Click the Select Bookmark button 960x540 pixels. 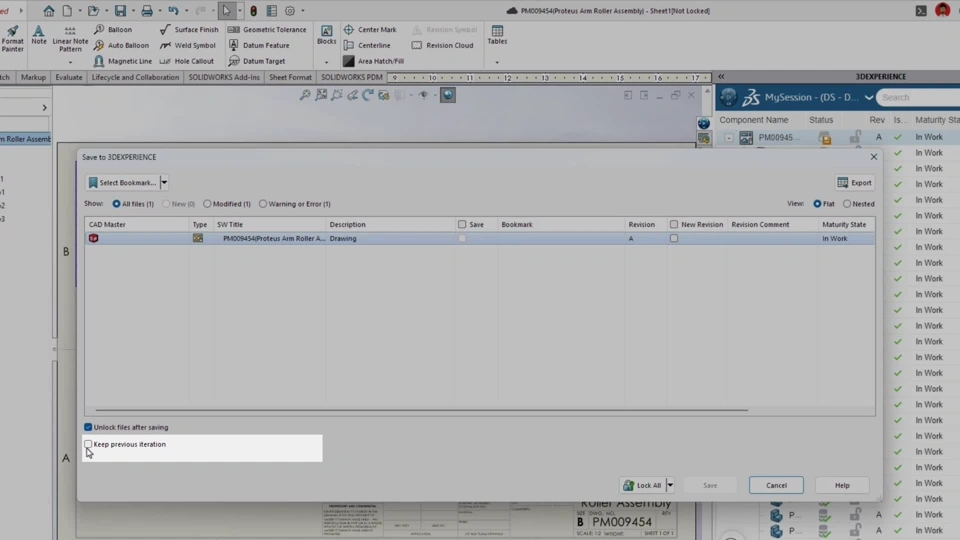pos(122,182)
